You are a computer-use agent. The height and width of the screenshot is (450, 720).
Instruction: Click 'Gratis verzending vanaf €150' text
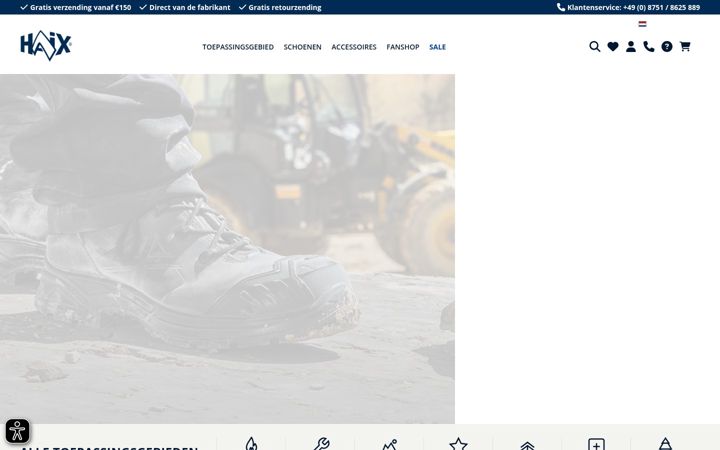80,7
